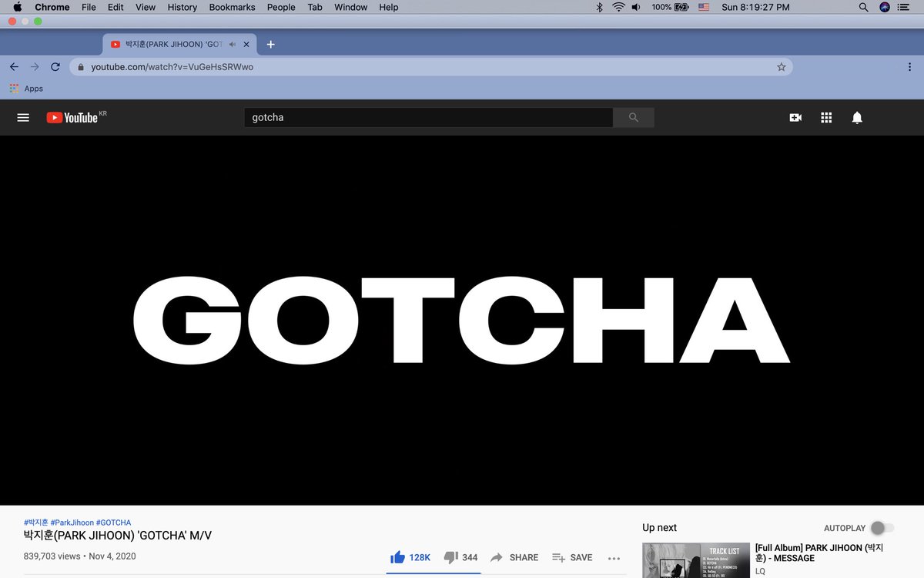Open the Chrome application menu
This screenshot has height=578, width=924.
pyautogui.click(x=52, y=7)
